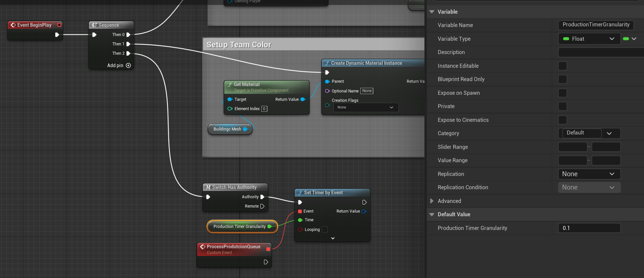644x278 pixels.
Task: Select the Create Dynamic Material Instance title
Action: click(x=367, y=63)
